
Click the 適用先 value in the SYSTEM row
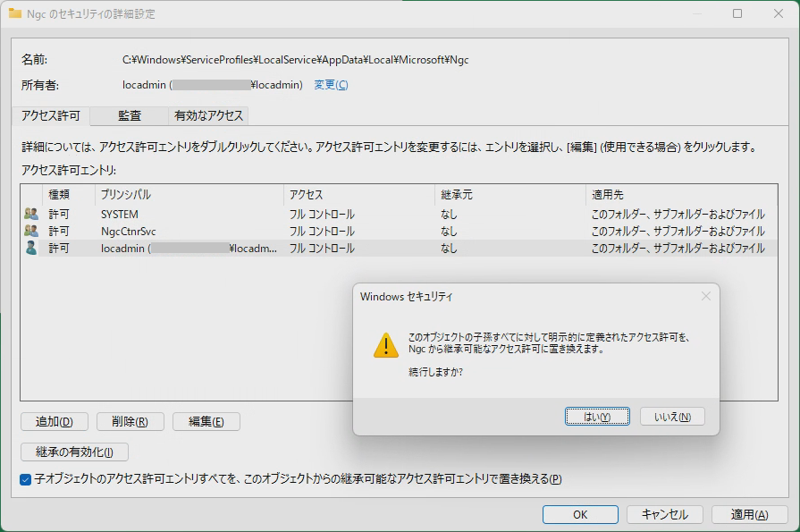(678, 214)
